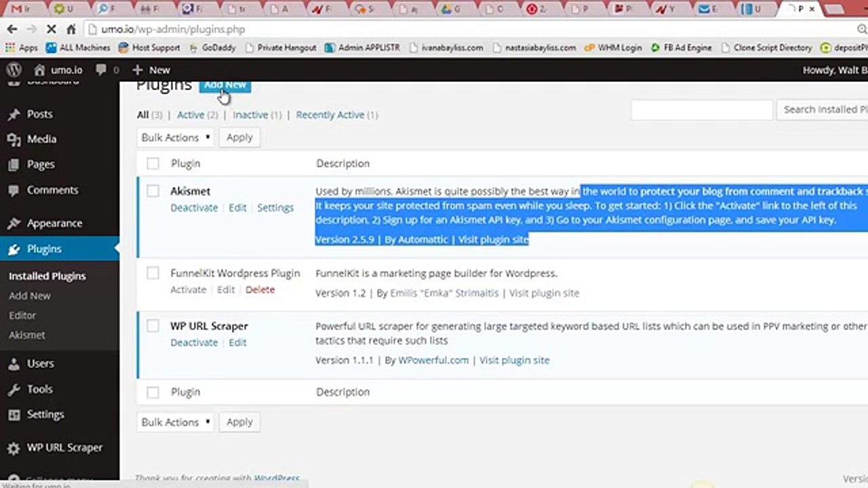
Task: Open the Admin APPLISTR bookmark
Action: coord(362,47)
